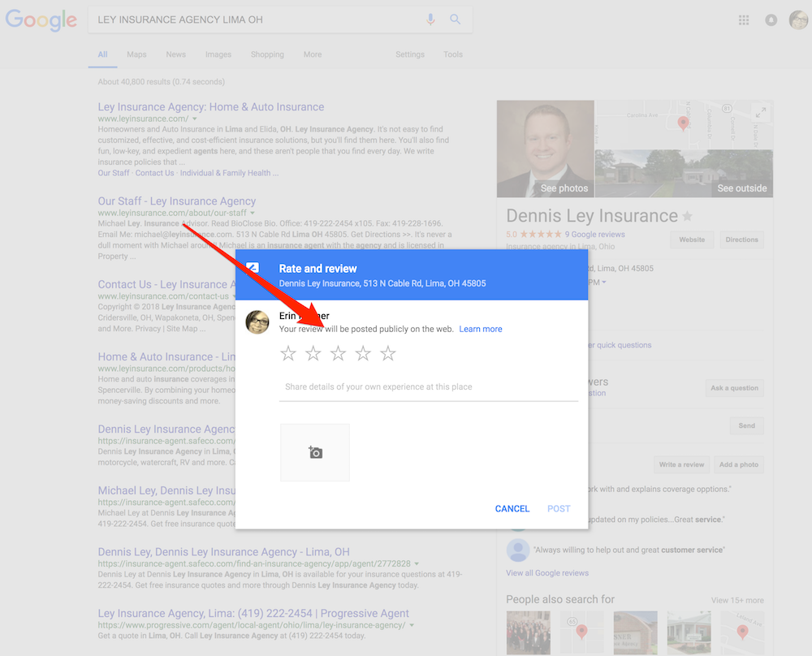
Task: Click the red map pin on the map
Action: point(683,123)
